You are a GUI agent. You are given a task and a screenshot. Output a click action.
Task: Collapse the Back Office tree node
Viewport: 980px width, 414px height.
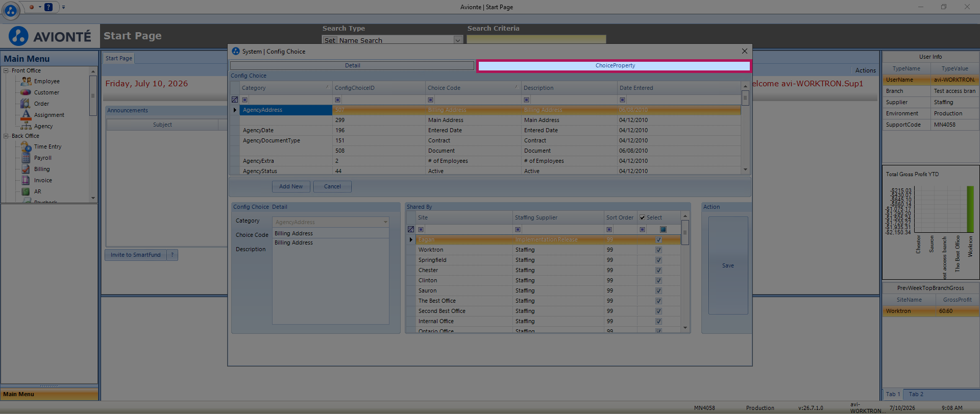click(6, 136)
